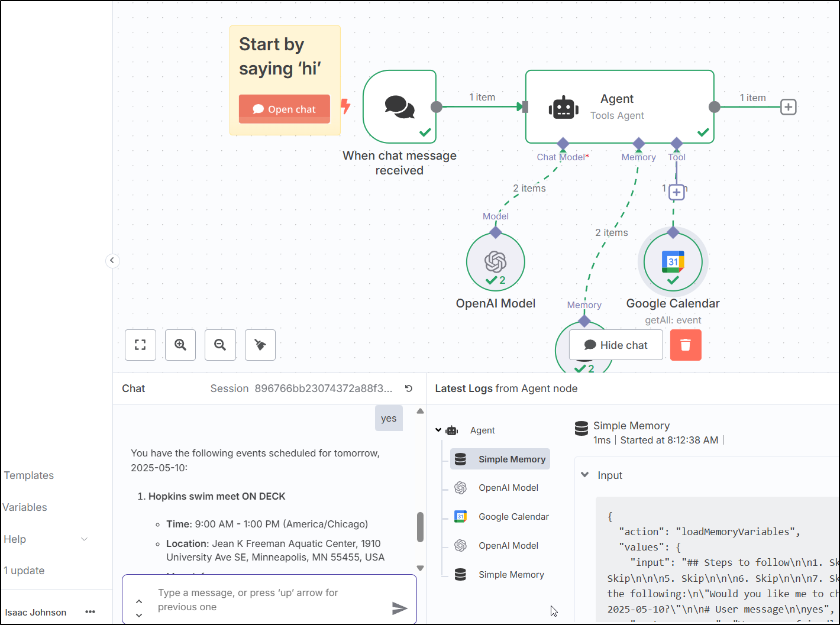Click the plus button under Tool connector

677,192
